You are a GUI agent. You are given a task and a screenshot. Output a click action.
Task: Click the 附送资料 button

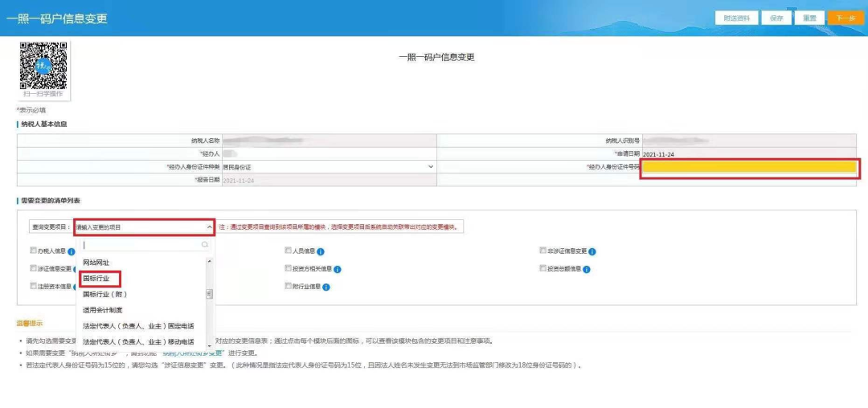(736, 18)
